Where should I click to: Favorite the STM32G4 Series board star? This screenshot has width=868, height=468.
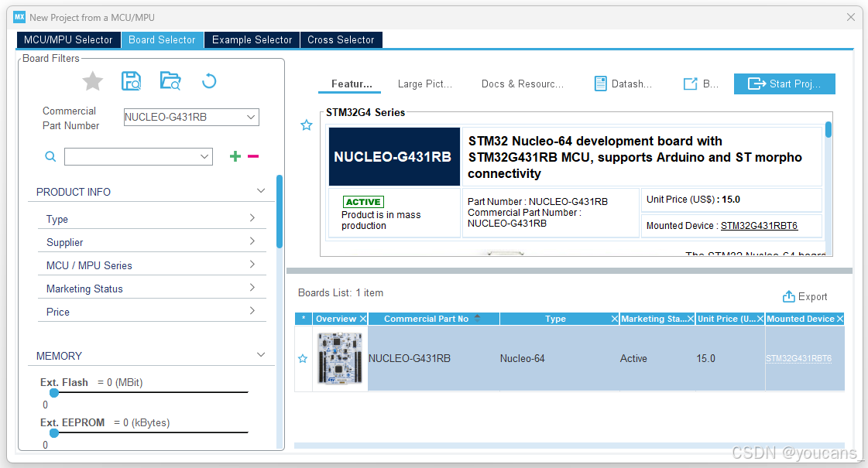tap(306, 125)
